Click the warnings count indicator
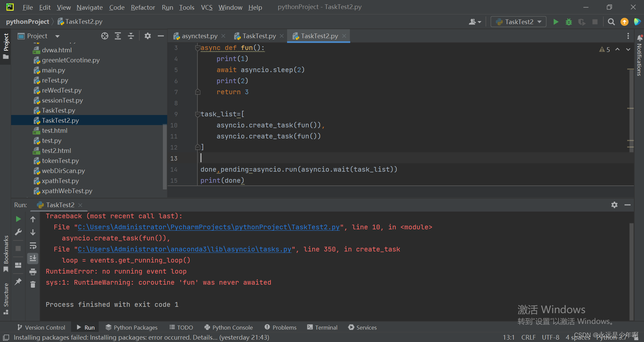Screen dimensions: 644x342 tap(605, 50)
